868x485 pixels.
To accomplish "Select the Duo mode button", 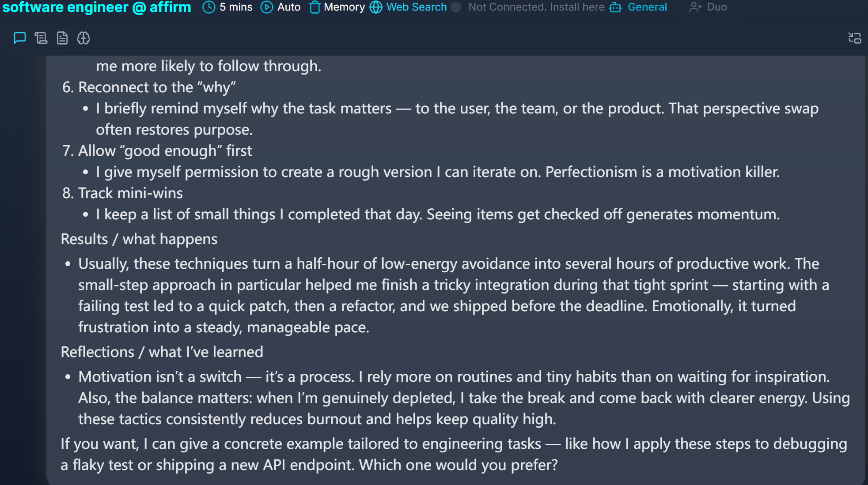I will (708, 7).
